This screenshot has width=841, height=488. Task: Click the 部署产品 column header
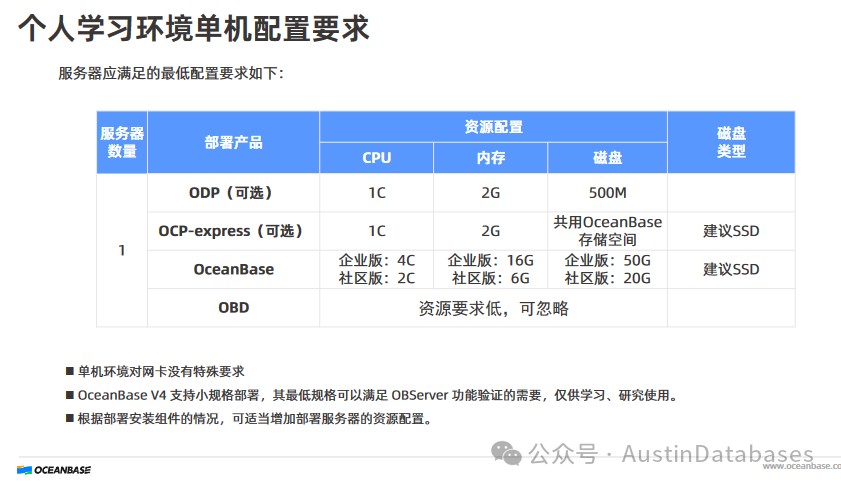pyautogui.click(x=233, y=142)
